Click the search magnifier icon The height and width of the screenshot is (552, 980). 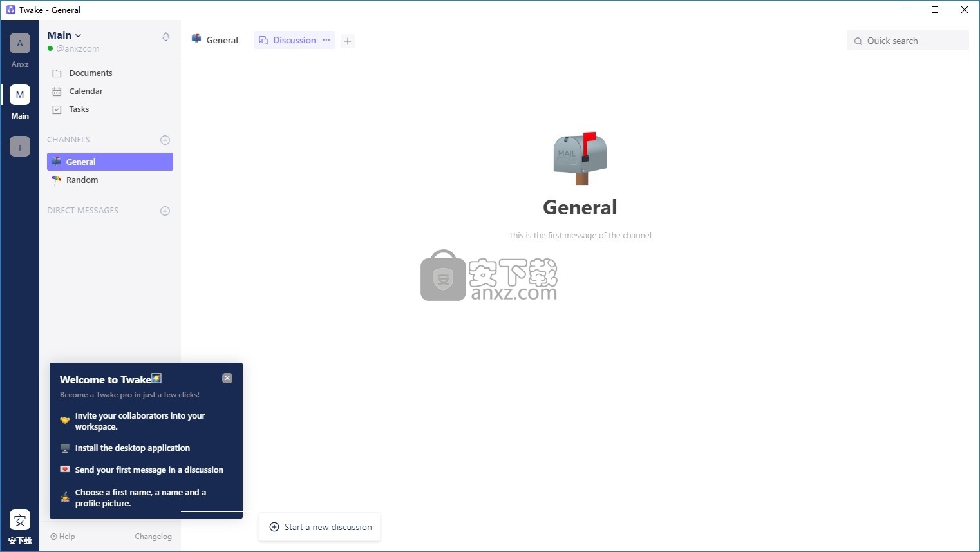858,41
